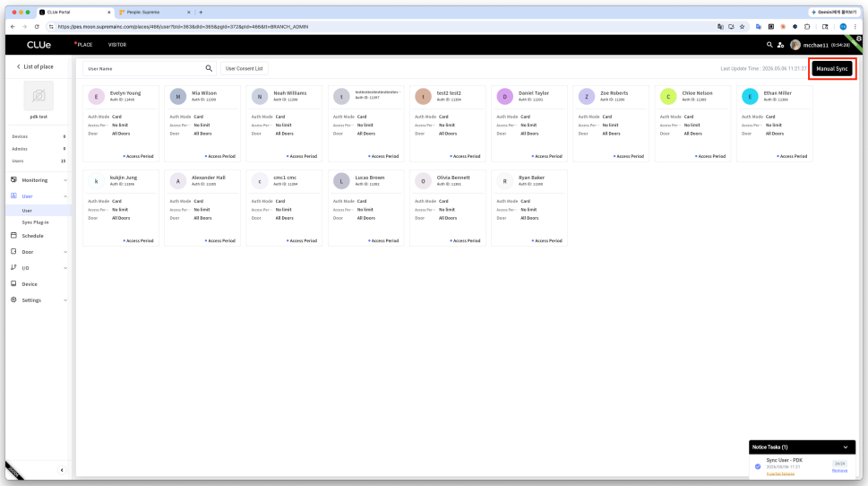Open Alexander Hall user card
This screenshot has height=486, width=868.
coord(202,208)
